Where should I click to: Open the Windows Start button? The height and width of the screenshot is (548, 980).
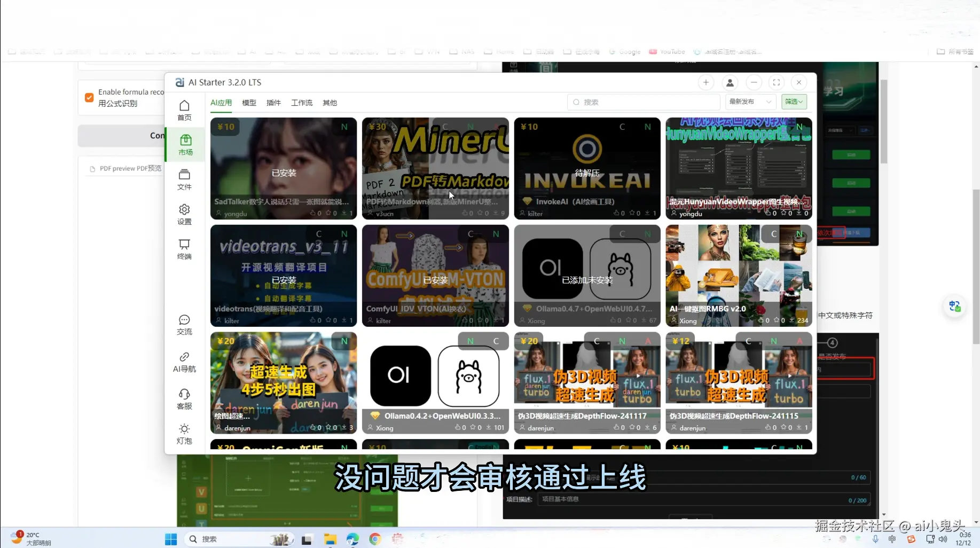[x=171, y=539]
